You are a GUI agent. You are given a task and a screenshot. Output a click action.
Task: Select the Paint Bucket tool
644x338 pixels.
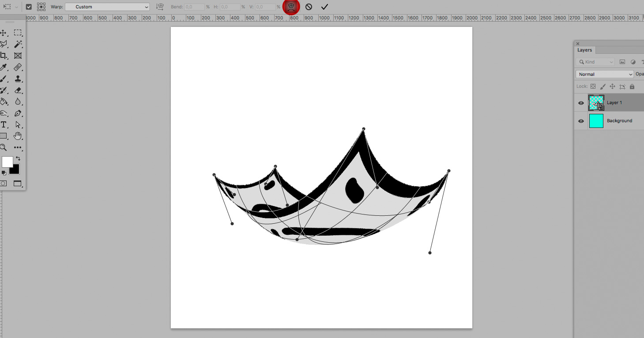[x=3, y=101]
